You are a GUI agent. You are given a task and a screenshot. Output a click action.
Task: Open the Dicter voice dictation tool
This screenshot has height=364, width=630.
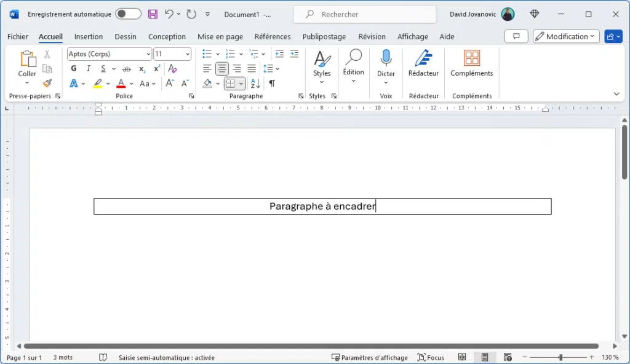(386, 65)
